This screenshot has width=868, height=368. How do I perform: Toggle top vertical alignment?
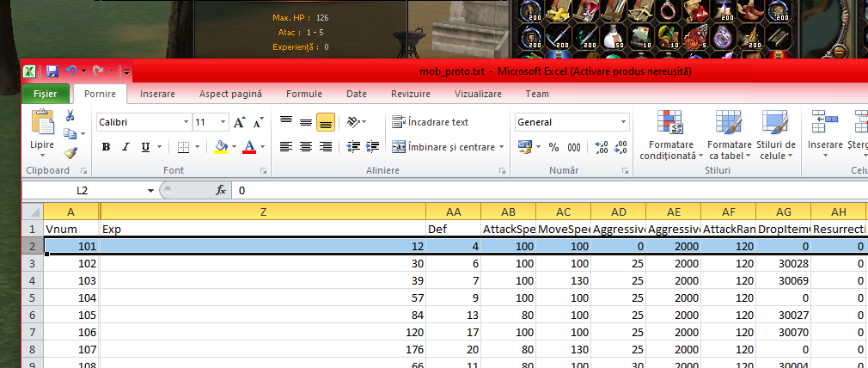(285, 122)
